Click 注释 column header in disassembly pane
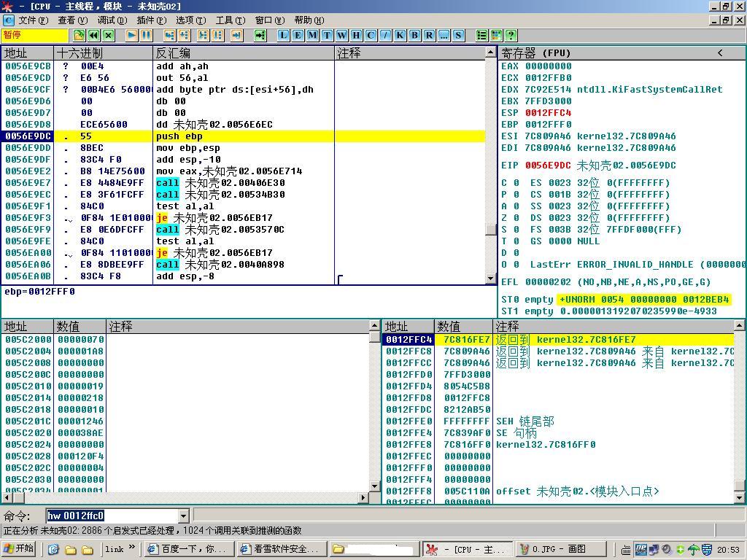The width and height of the screenshot is (747, 560). [410, 53]
